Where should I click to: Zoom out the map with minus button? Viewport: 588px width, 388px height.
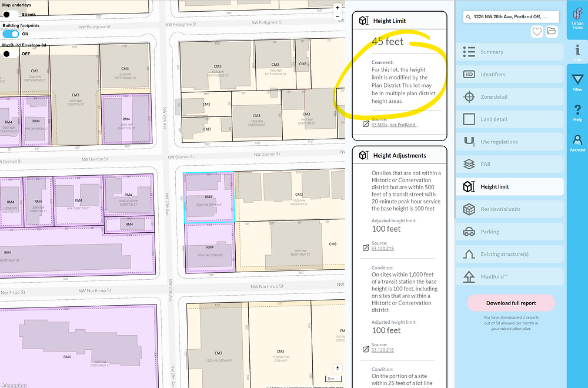pos(338,16)
